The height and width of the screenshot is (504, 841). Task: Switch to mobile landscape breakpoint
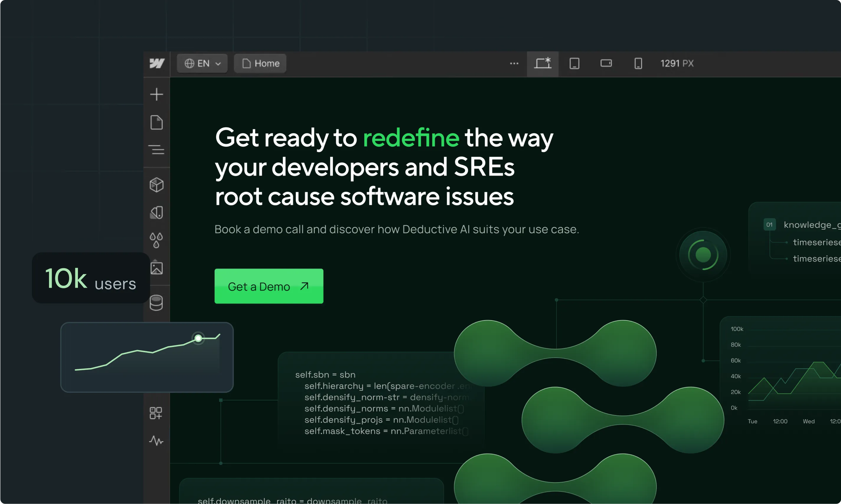pyautogui.click(x=606, y=63)
